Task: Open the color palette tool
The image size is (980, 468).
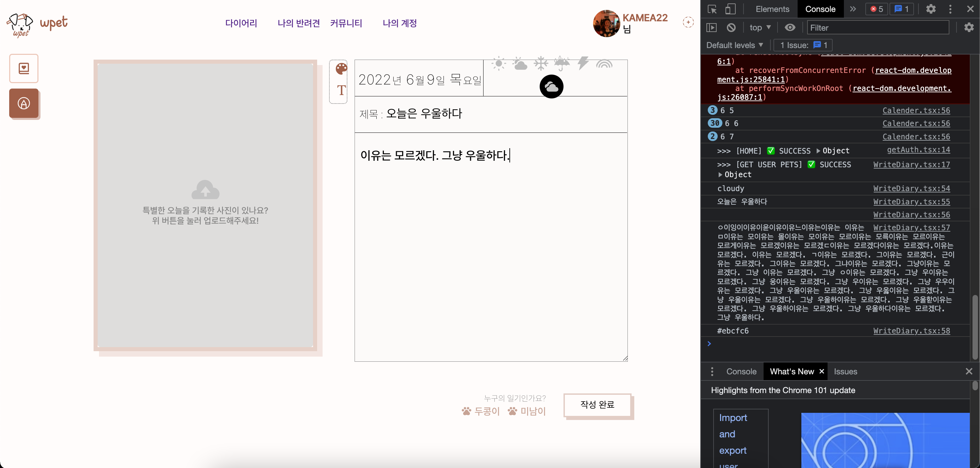Action: [341, 69]
